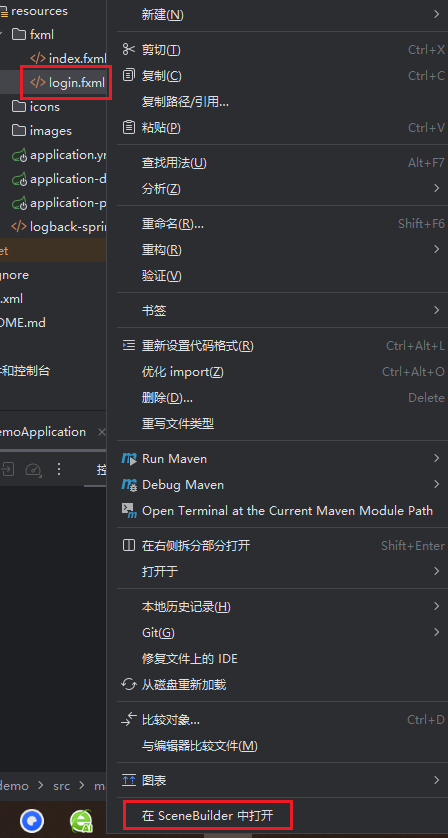Click the 360 browser icon on taskbar
The height and width of the screenshot is (838, 448).
point(82,821)
